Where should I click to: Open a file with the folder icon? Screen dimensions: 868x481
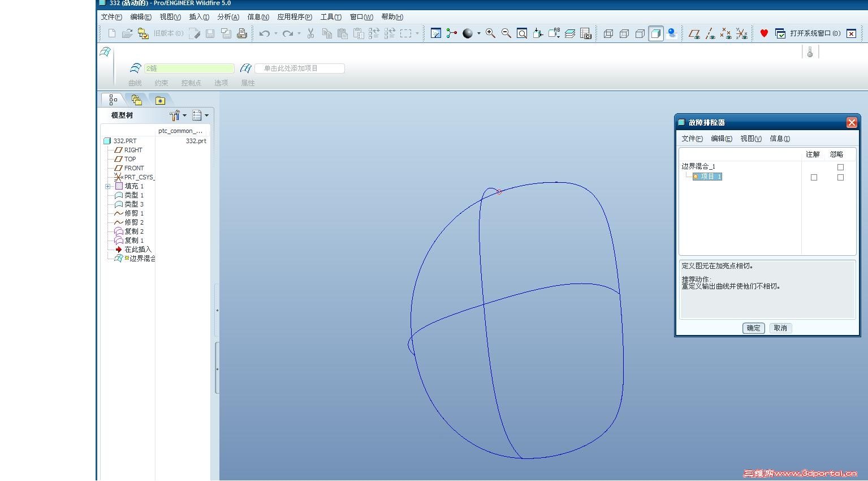[x=127, y=33]
